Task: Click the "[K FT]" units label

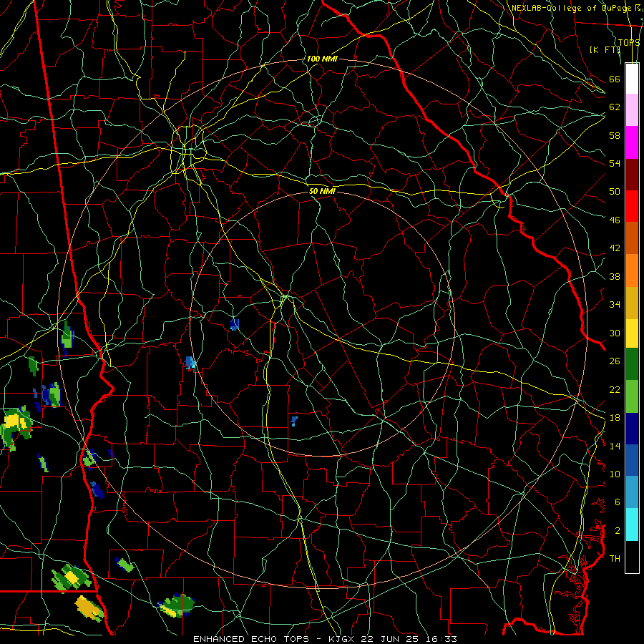Action: pos(605,49)
